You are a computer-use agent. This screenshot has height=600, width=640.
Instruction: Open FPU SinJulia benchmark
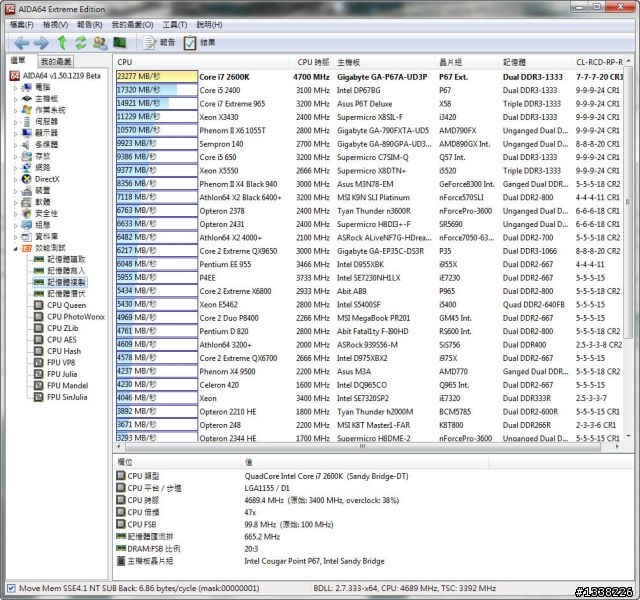coord(67,396)
